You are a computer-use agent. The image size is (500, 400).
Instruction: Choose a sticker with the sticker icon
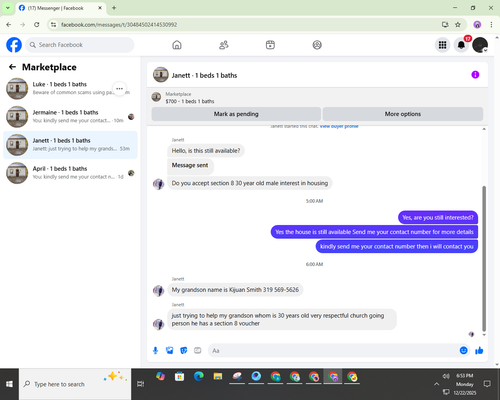click(183, 350)
